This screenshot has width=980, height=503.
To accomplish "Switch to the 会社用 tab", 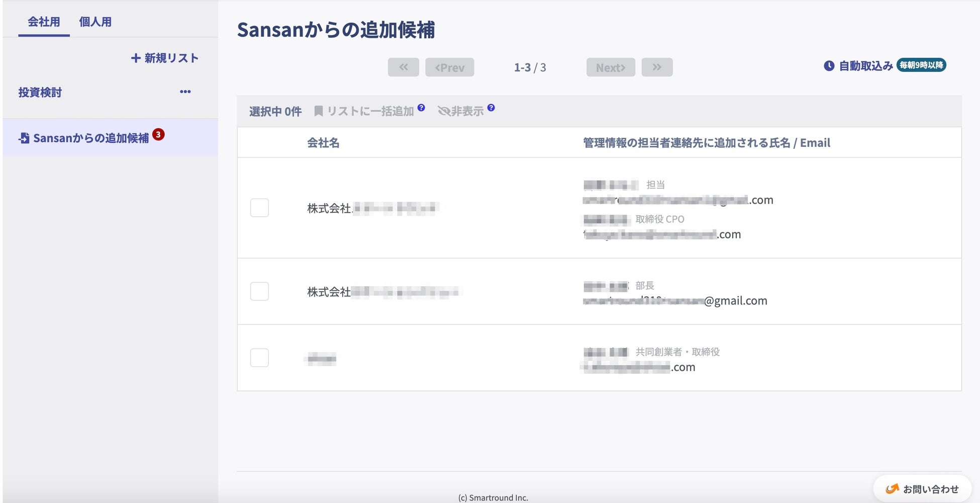I will tap(44, 22).
